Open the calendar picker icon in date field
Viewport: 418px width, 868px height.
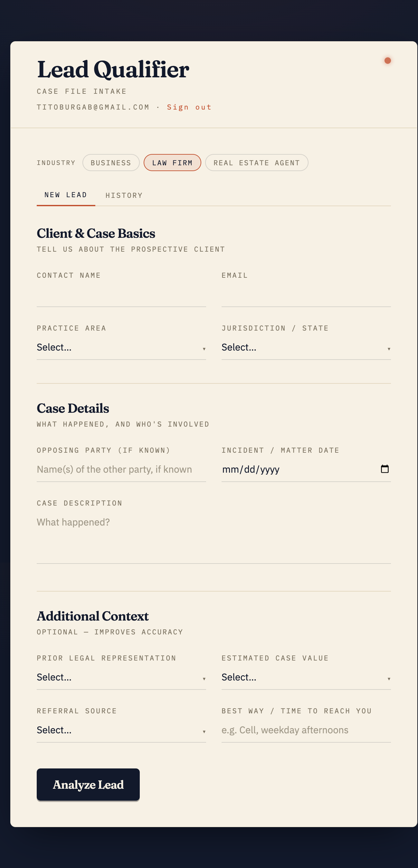point(384,469)
